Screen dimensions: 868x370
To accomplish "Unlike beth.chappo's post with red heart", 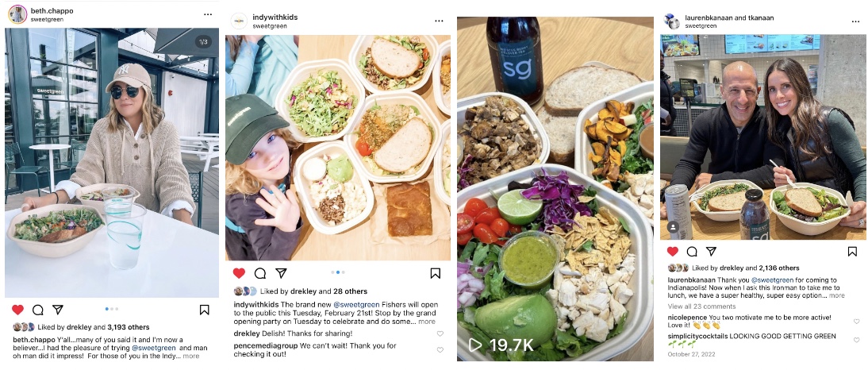I will (x=17, y=310).
